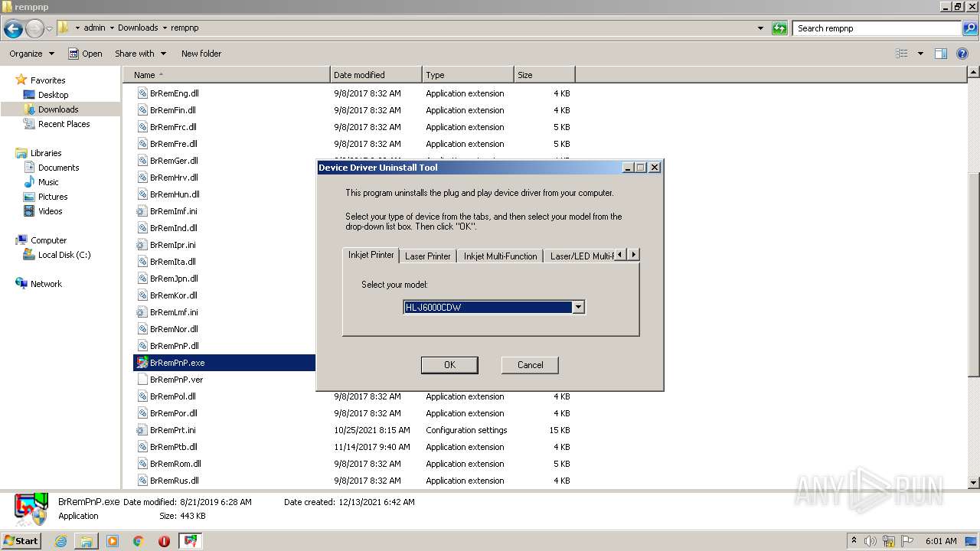
Task: Click the Explorer back navigation arrow
Action: coord(13,29)
